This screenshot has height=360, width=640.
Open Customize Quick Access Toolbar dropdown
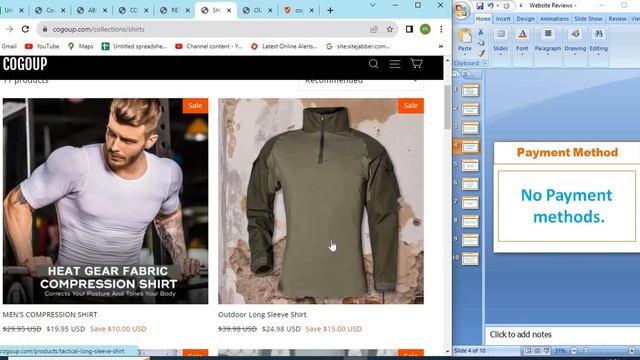click(x=520, y=6)
